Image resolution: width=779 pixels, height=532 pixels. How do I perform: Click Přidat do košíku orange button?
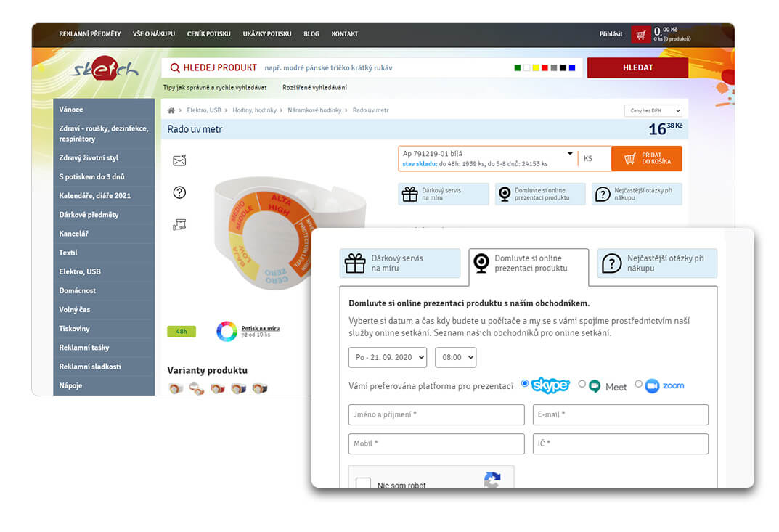[646, 158]
